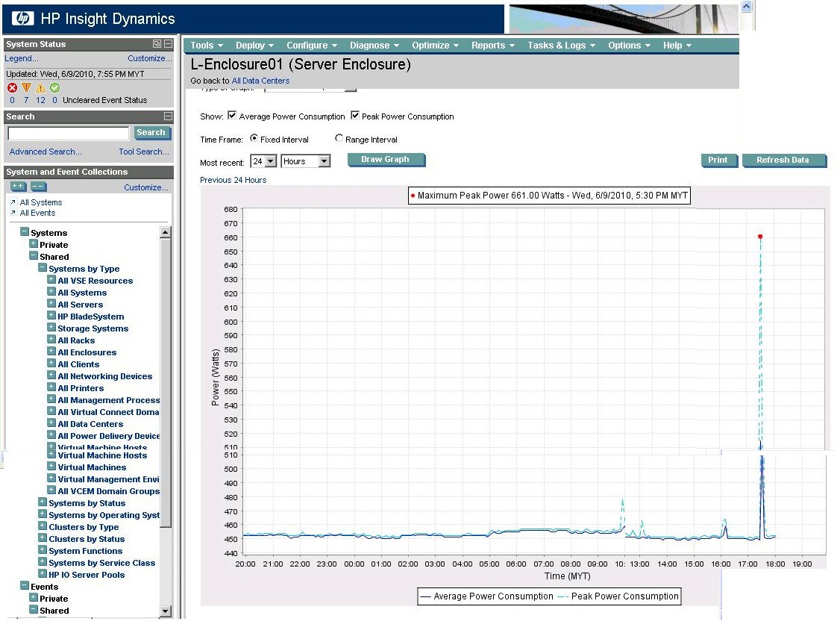Click into the Search text field
The image size is (840, 636).
click(69, 133)
